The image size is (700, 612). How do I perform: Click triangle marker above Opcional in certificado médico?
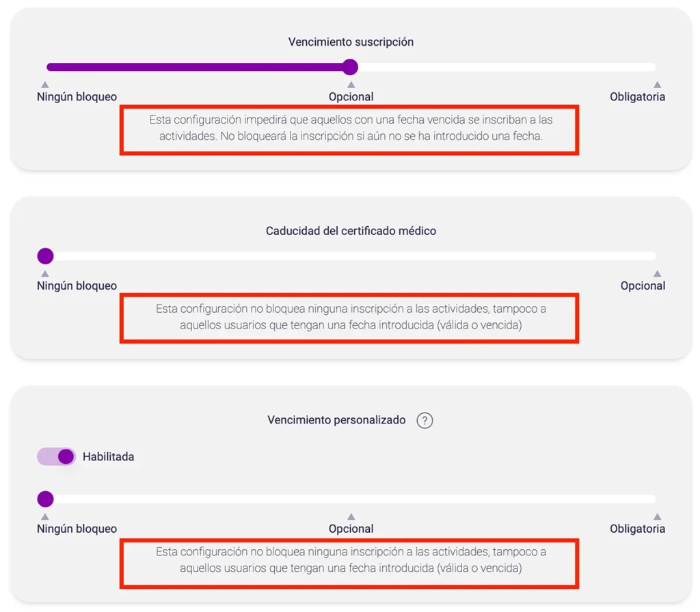657,274
